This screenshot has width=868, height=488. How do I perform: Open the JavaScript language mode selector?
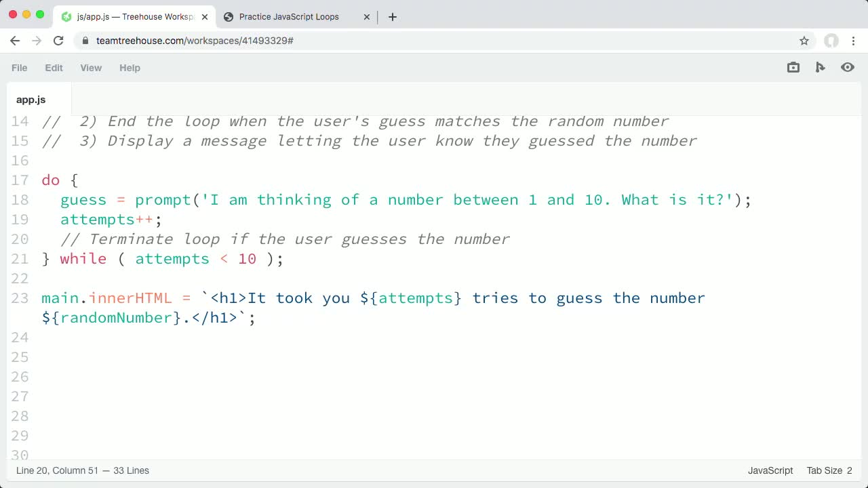(770, 470)
